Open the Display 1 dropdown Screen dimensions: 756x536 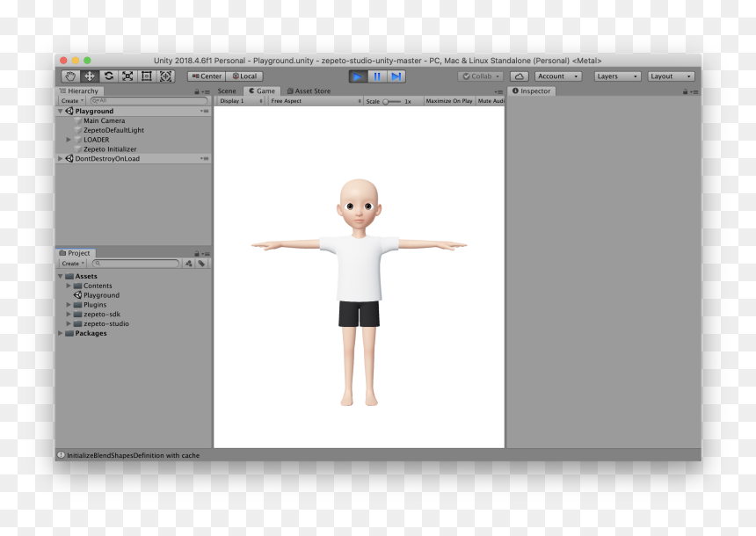click(241, 101)
